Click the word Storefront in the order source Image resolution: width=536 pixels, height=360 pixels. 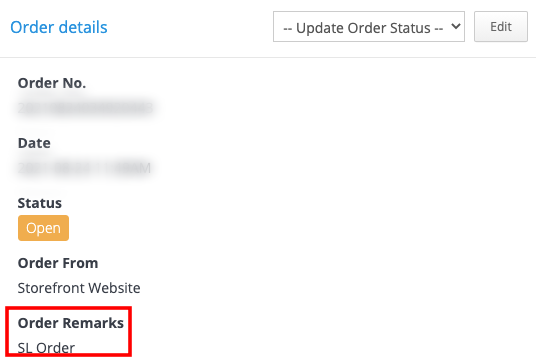point(50,288)
